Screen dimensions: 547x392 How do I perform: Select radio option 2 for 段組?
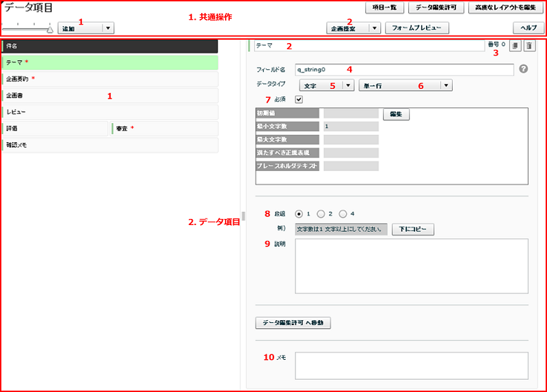[321, 213]
